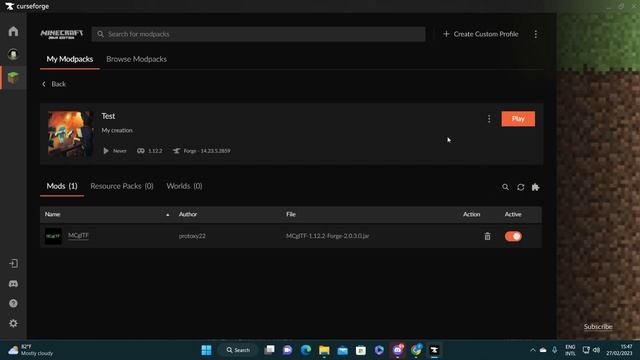Screen dimensions: 640x360
Task: Toggle the MCgITF mod active switch
Action: click(513, 236)
